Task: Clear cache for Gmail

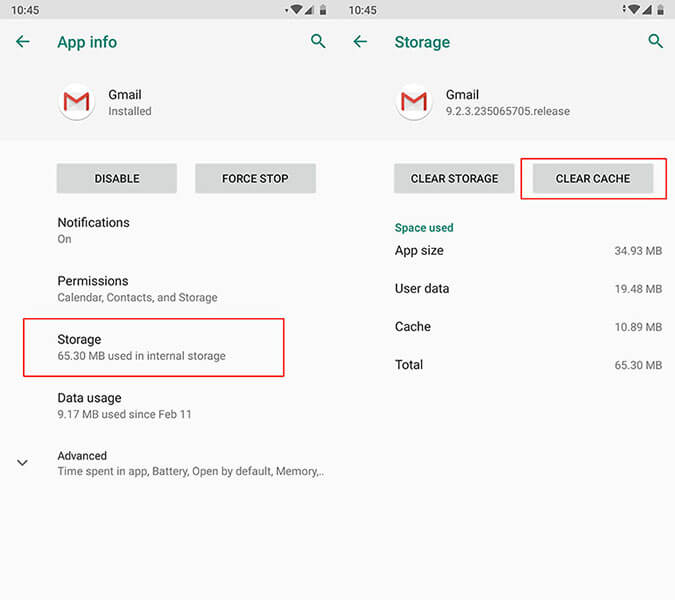Action: [593, 178]
